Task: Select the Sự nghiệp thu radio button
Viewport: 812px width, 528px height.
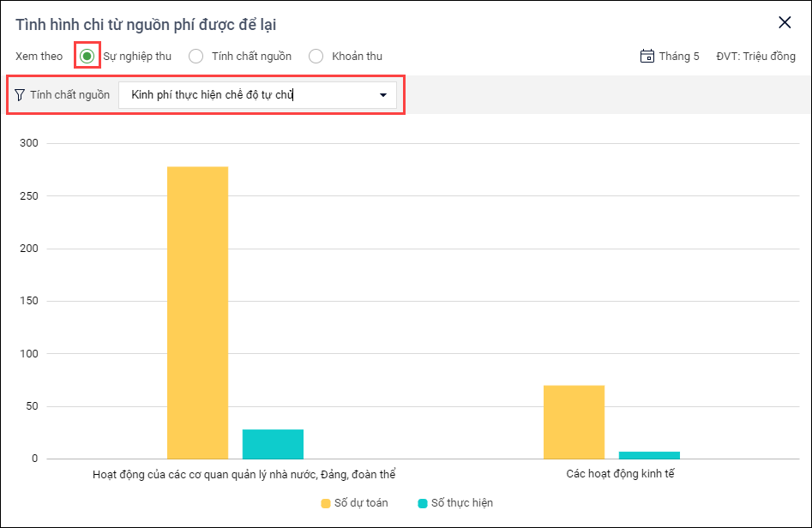Action: [x=87, y=57]
